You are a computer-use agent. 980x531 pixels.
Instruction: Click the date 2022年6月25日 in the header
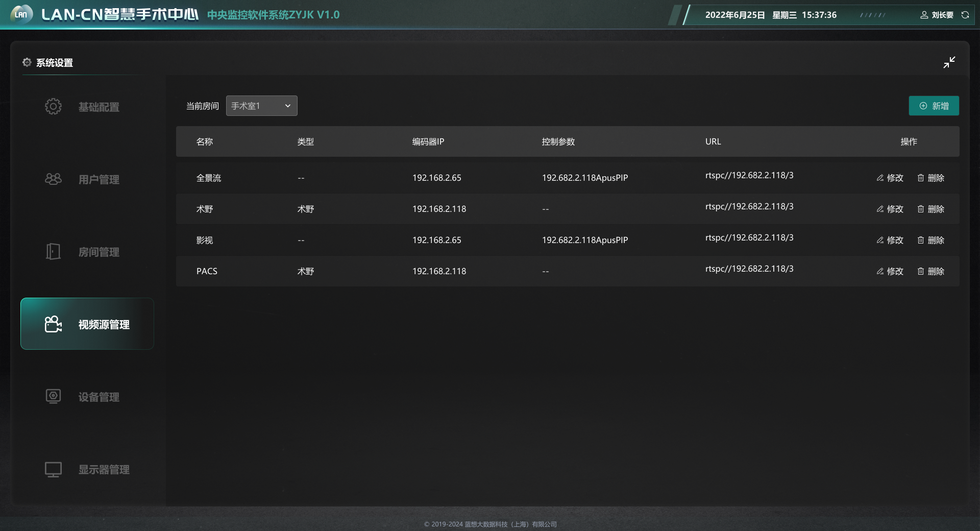pyautogui.click(x=735, y=15)
